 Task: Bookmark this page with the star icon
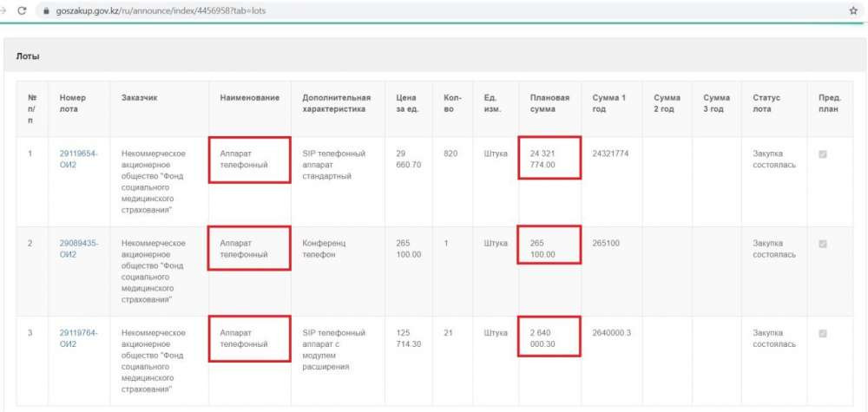point(853,10)
